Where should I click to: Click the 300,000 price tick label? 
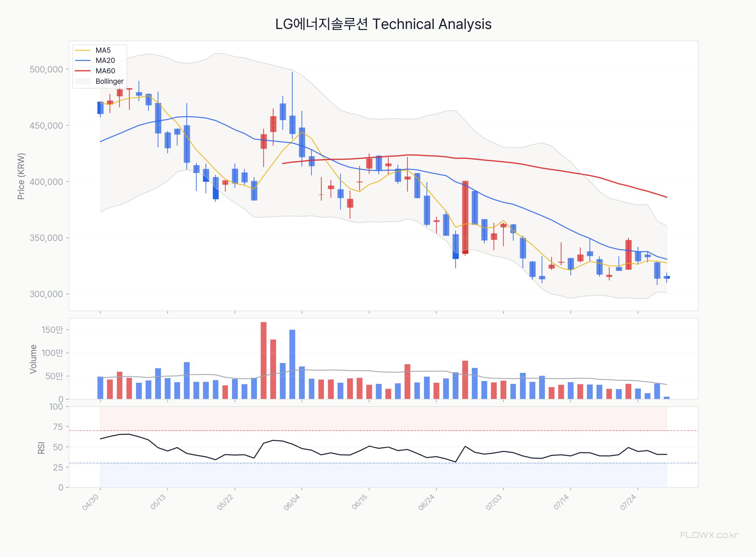click(x=46, y=294)
